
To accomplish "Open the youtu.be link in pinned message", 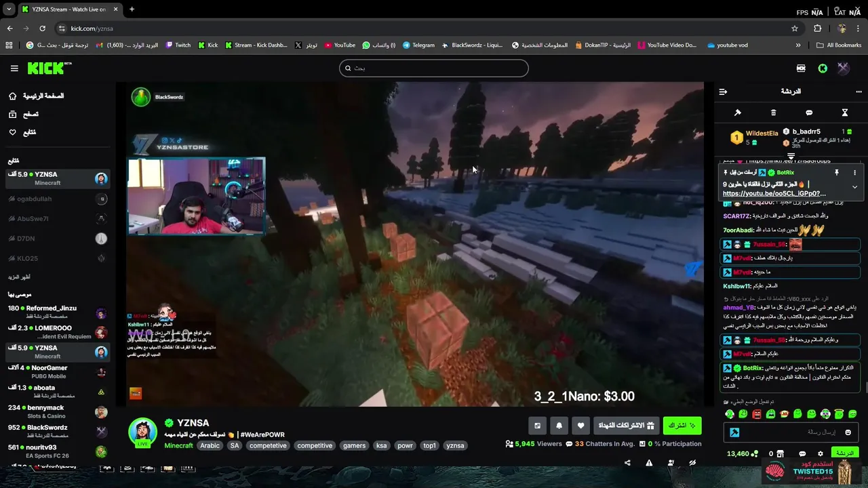I will tap(774, 194).
